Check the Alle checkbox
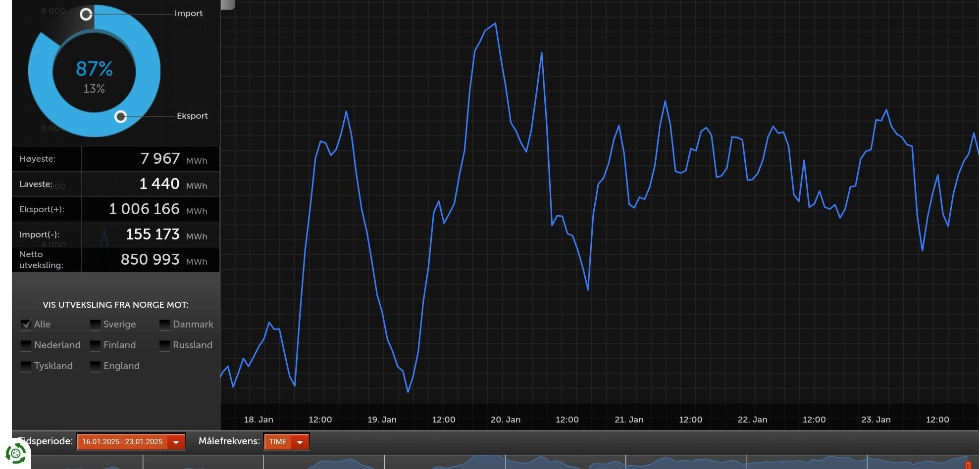The image size is (980, 469). point(26,325)
